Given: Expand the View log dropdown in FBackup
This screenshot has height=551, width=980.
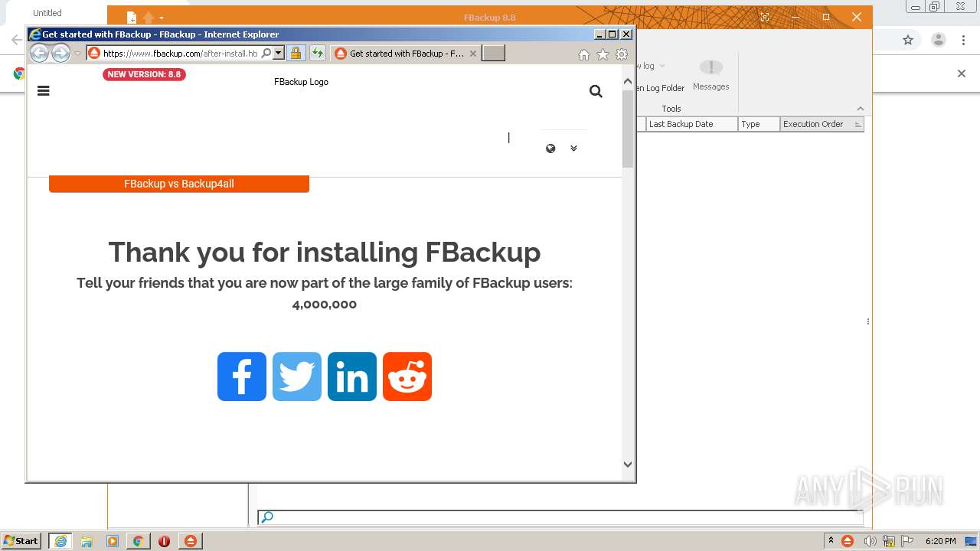Looking at the screenshot, I should pyautogui.click(x=662, y=66).
